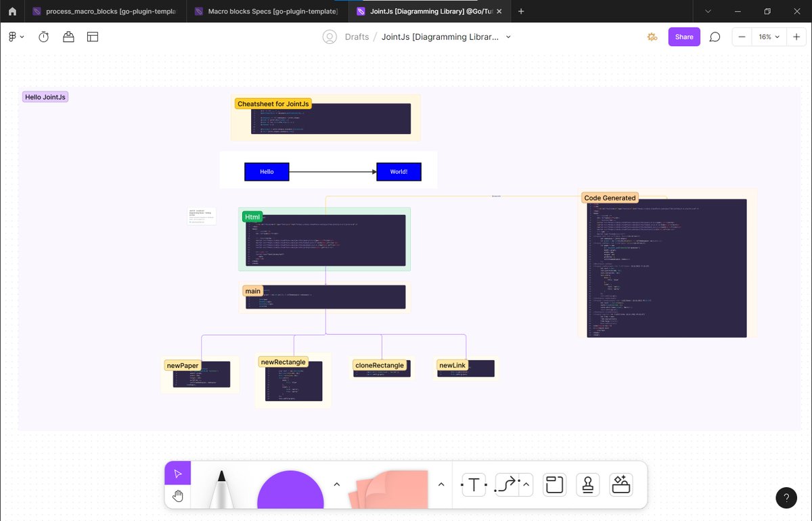
Task: Open the FigJam timer
Action: (43, 37)
